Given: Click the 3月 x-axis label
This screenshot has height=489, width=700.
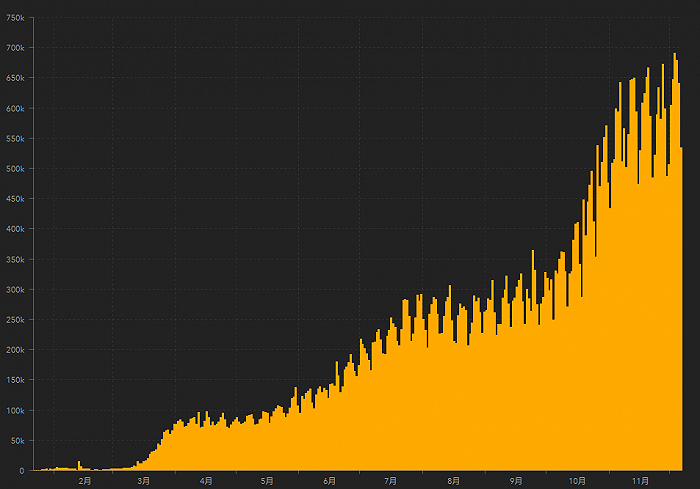Looking at the screenshot, I should 143,481.
